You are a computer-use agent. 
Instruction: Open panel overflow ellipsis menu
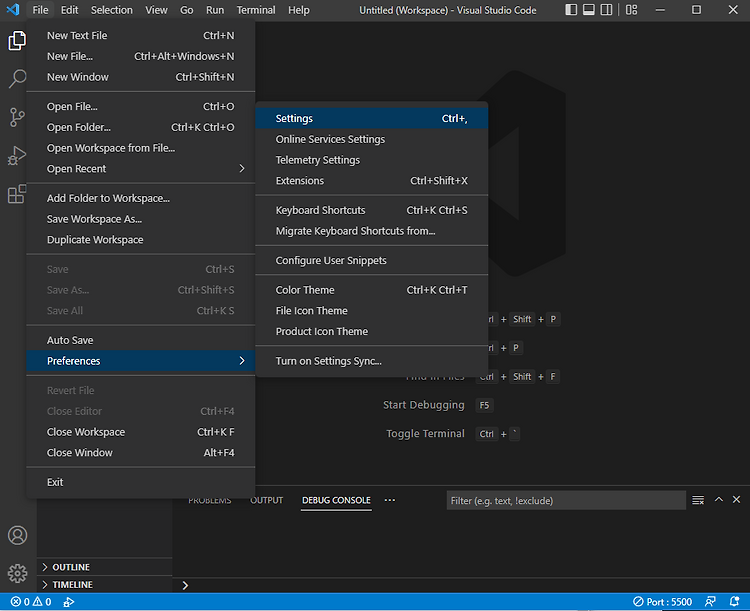tap(390, 500)
